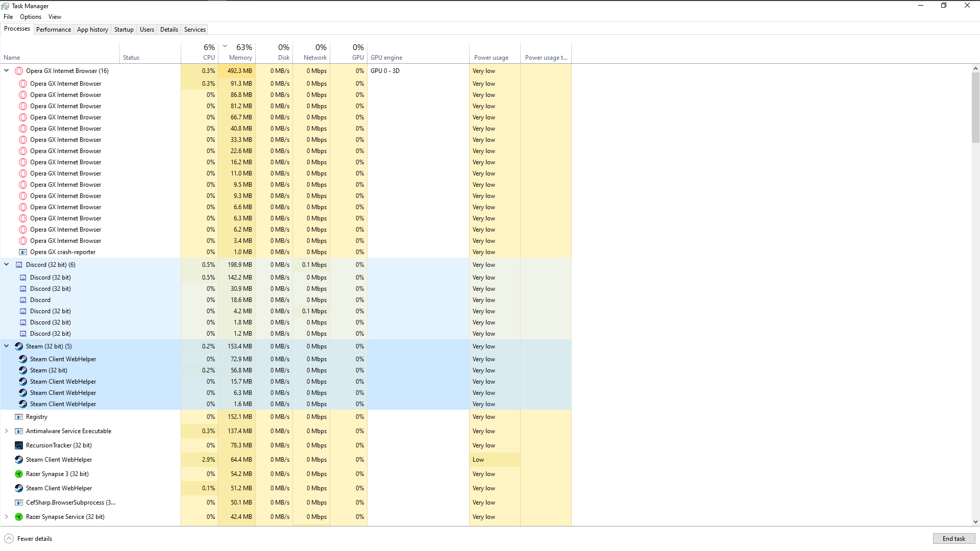Image resolution: width=980 pixels, height=551 pixels.
Task: Click the Discord child icon with 142.2 MB
Action: pos(23,278)
